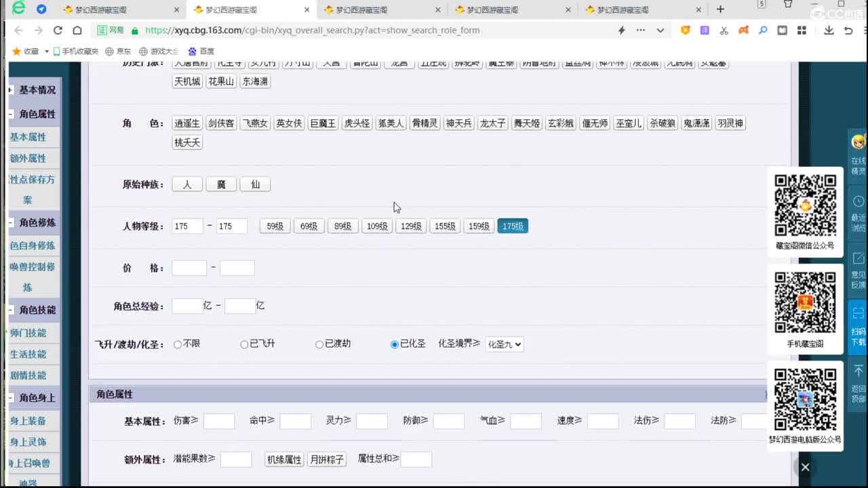The image size is (868, 488).
Task: Collapse the 角色属性 section in left menu
Action: (x=11, y=114)
